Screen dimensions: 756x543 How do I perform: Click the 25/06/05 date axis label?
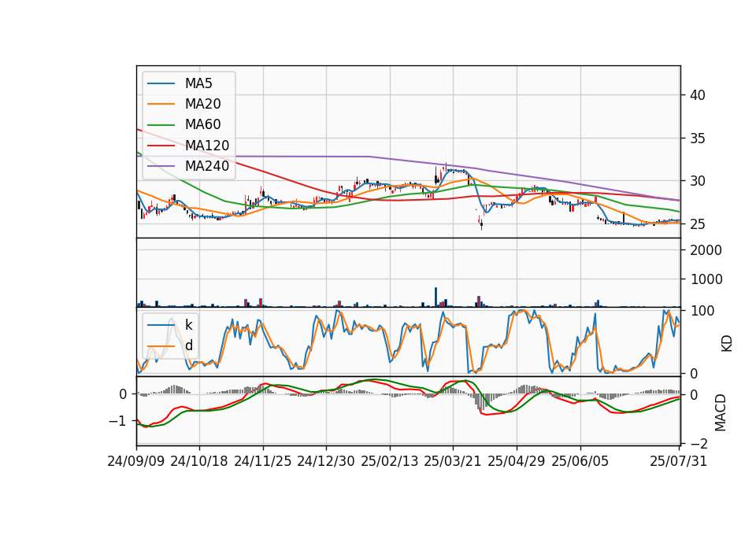(580, 461)
